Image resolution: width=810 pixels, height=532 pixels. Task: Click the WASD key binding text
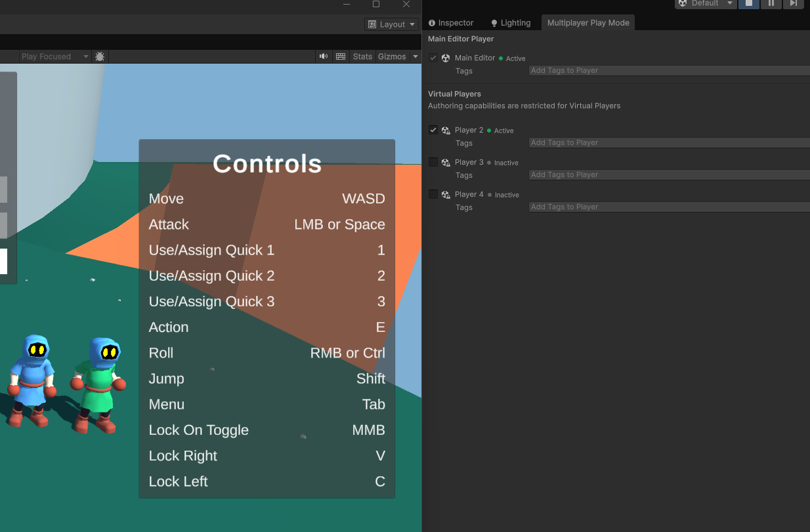364,199
